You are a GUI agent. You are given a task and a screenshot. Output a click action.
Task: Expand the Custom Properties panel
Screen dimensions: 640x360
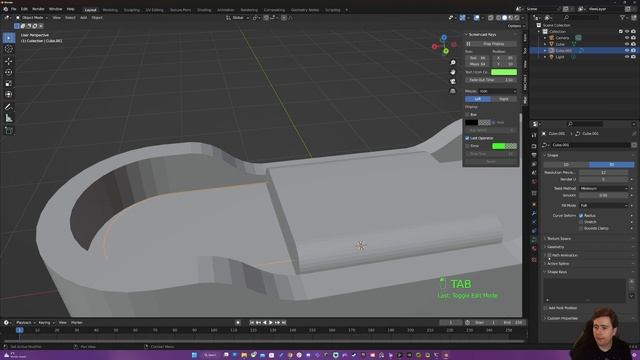pos(561,318)
